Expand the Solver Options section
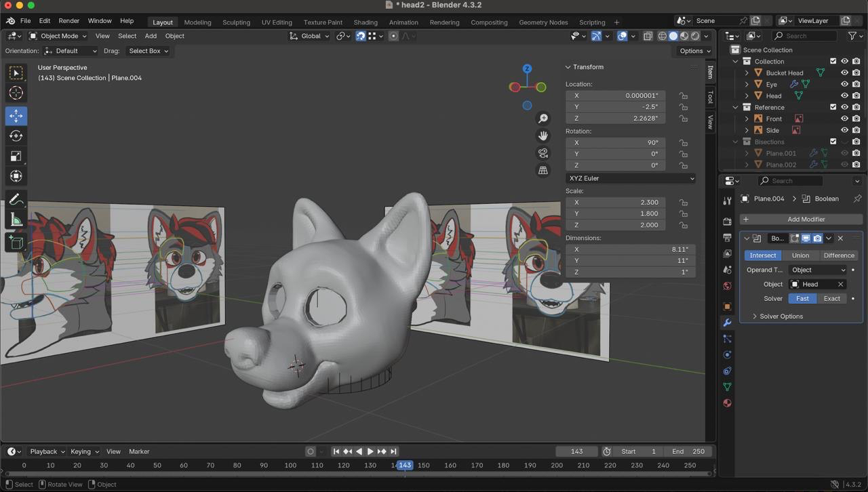 tap(780, 316)
